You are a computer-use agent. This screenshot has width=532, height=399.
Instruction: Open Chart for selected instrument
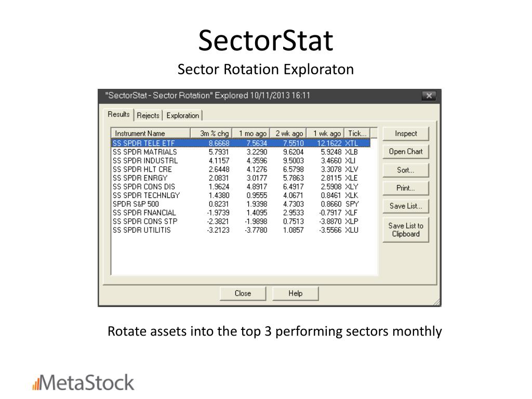point(406,152)
